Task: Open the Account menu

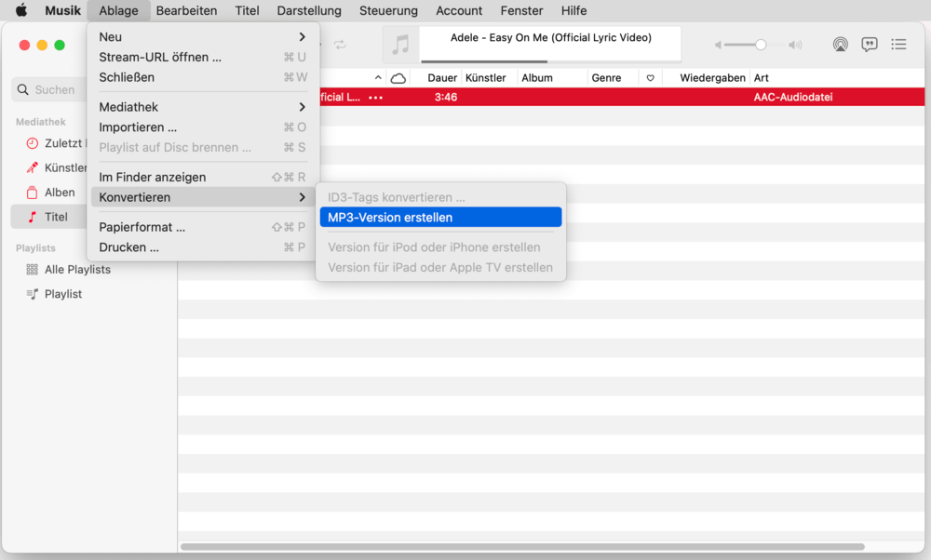Action: [459, 10]
